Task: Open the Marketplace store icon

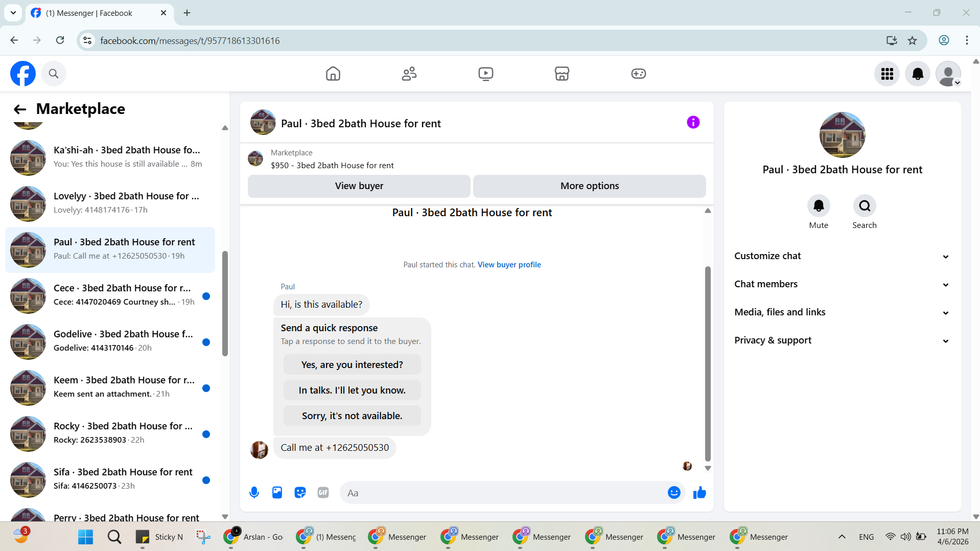Action: click(562, 74)
